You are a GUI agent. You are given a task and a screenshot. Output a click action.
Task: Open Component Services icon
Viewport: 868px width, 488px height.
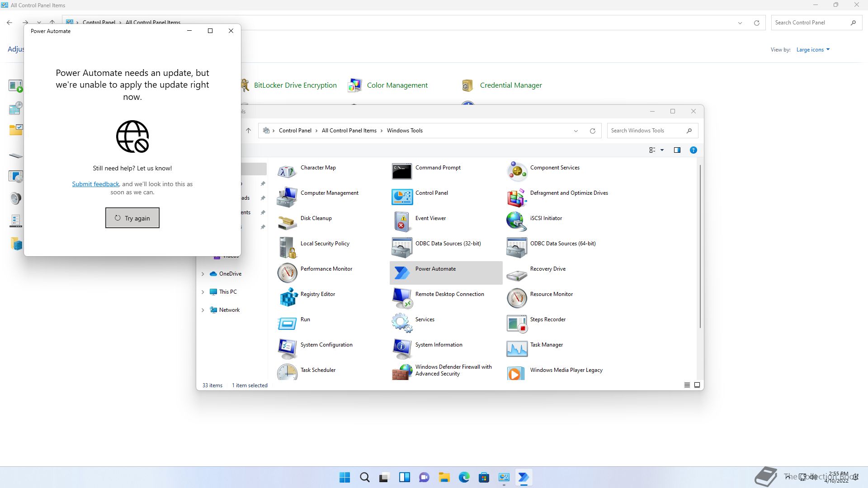(x=517, y=172)
